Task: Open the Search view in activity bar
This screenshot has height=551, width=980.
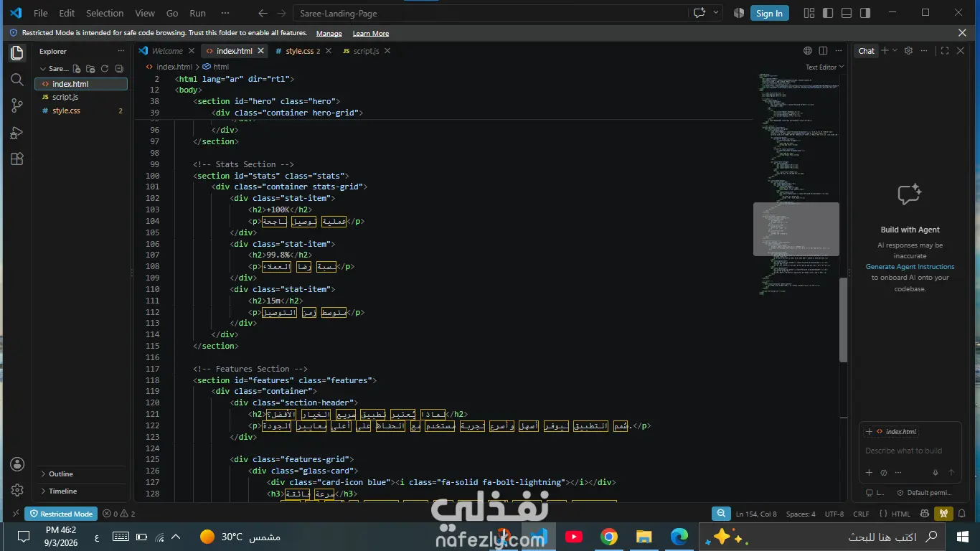Action: (17, 79)
